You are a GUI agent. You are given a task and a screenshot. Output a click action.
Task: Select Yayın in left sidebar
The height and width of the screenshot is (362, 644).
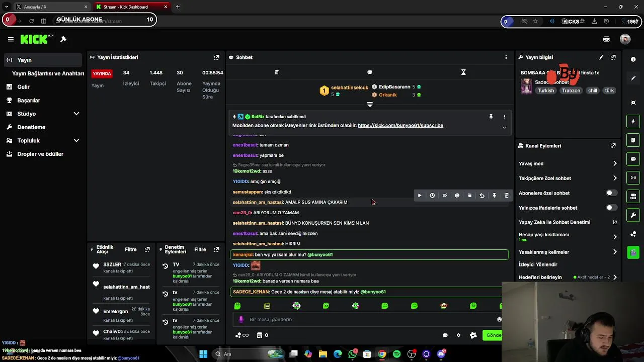point(42,60)
